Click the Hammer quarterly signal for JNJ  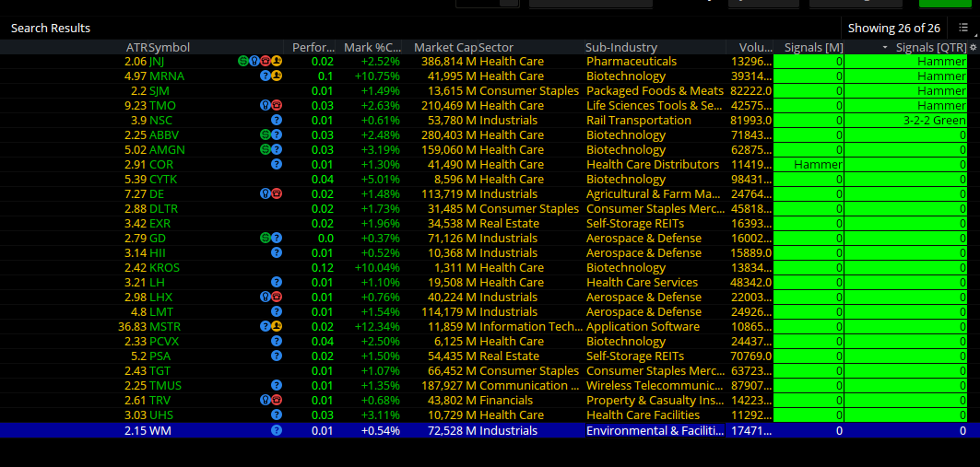942,61
